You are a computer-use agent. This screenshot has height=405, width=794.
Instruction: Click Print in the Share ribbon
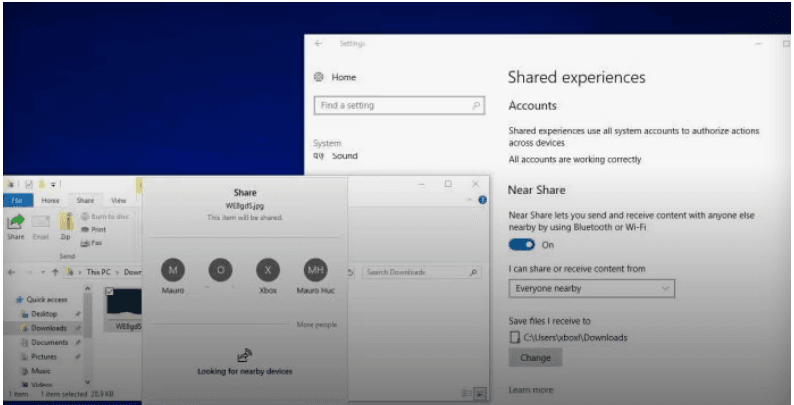click(x=94, y=229)
